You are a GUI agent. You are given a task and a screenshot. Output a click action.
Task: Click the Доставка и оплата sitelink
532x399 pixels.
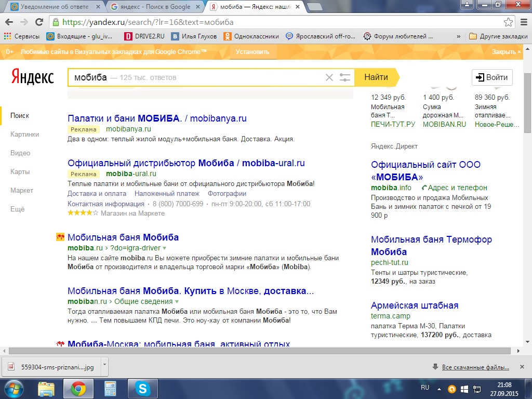(x=97, y=194)
